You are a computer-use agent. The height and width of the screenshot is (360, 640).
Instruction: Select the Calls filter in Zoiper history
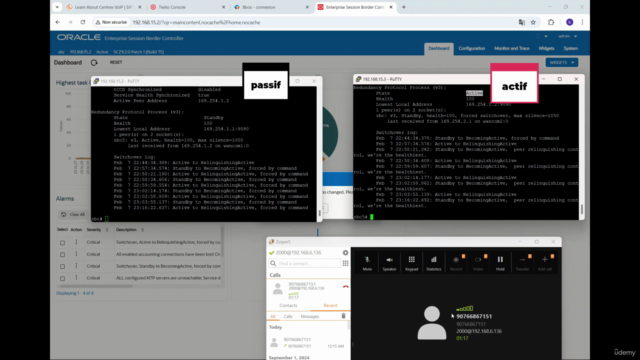pos(288,316)
